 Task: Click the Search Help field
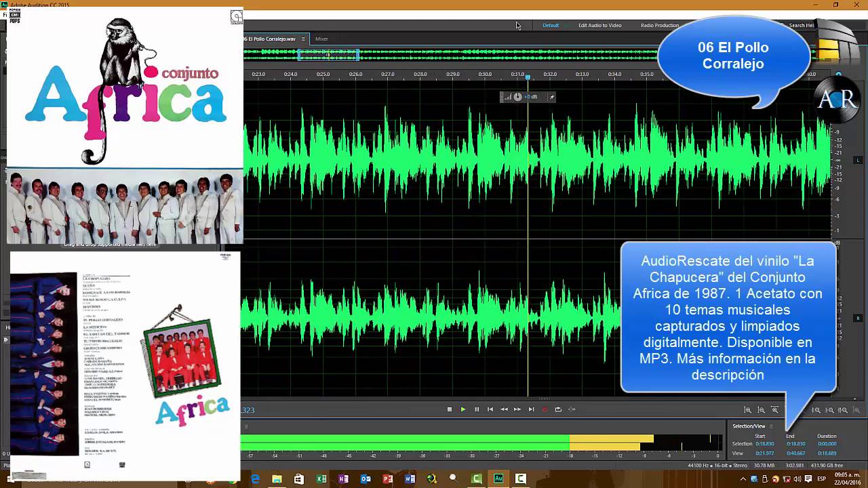[x=801, y=25]
